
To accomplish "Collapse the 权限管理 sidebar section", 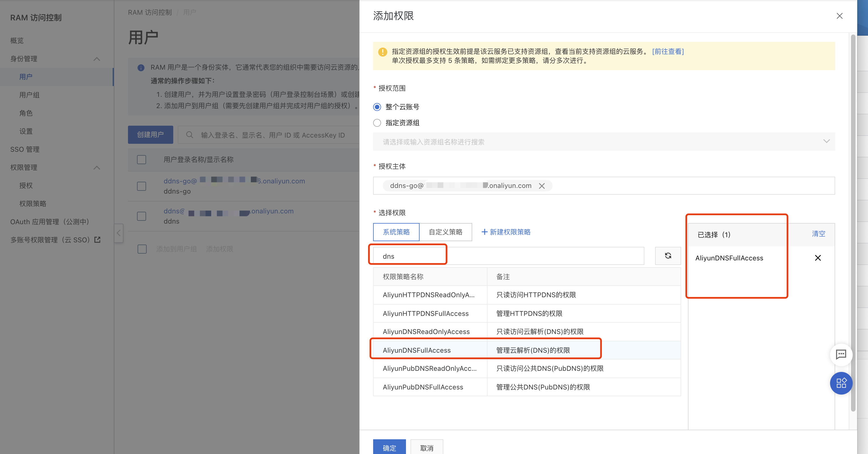I will pyautogui.click(x=97, y=168).
